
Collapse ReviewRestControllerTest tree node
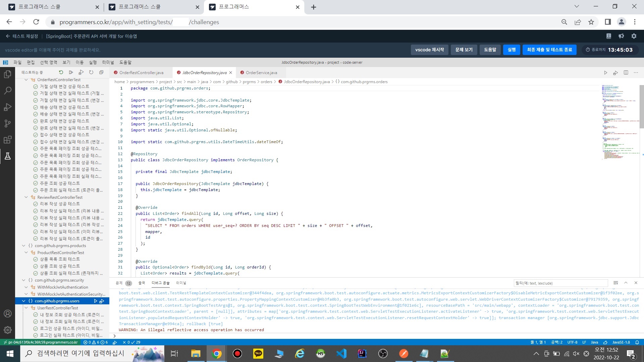pos(26,197)
